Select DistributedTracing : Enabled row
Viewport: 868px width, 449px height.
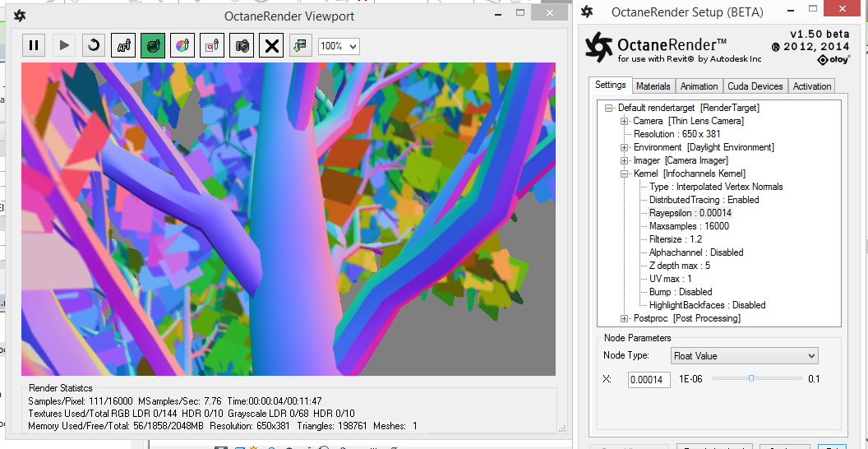(704, 200)
